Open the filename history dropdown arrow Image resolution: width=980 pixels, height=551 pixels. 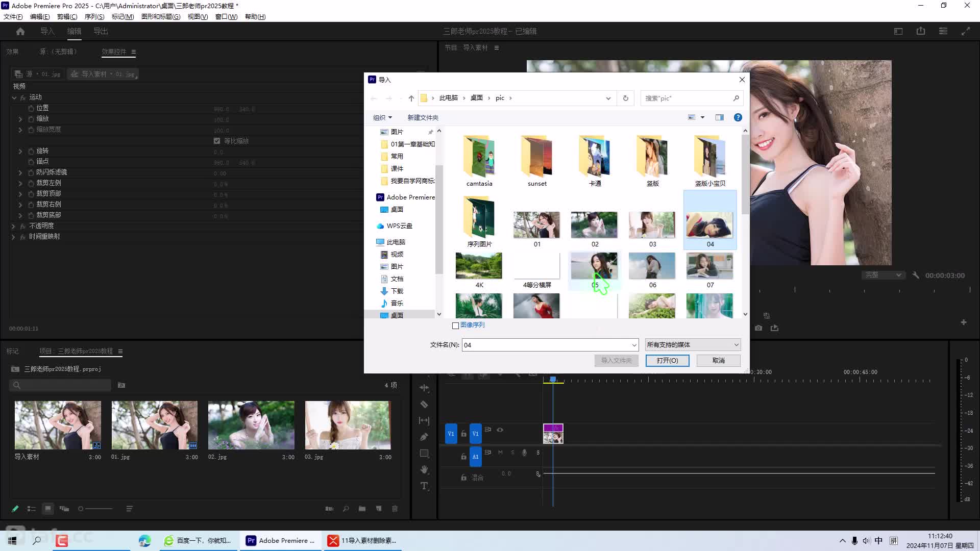tap(634, 345)
